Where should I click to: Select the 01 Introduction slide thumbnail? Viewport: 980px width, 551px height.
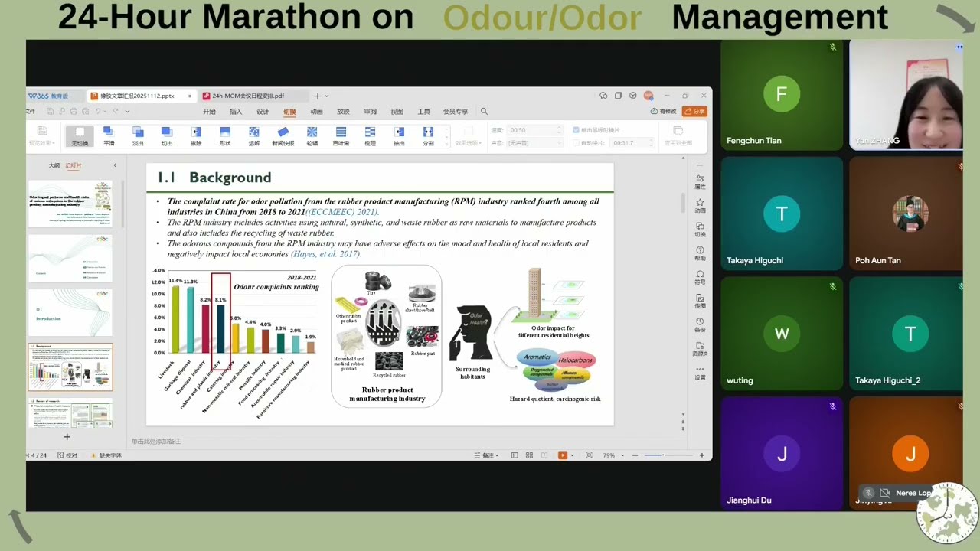click(x=70, y=312)
